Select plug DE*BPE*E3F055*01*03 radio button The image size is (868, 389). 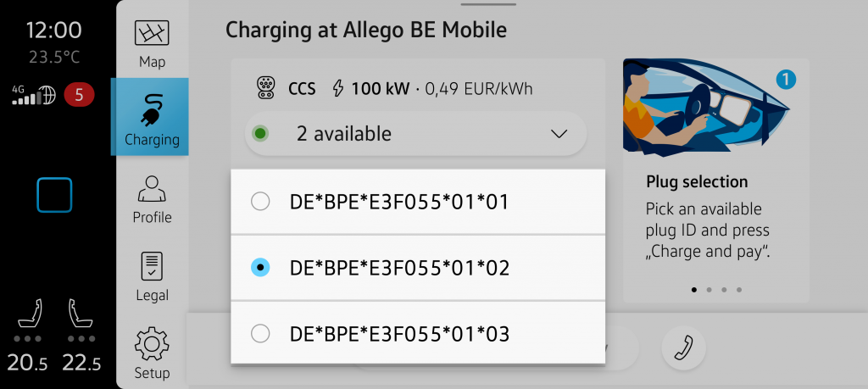(261, 334)
